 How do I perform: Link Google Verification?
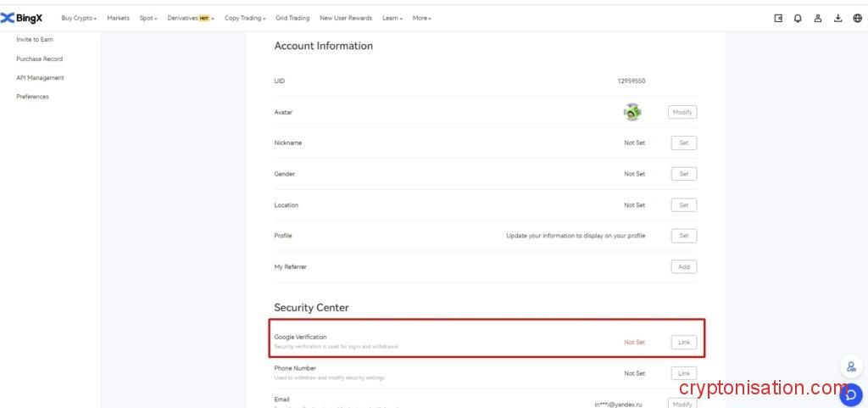tap(683, 343)
